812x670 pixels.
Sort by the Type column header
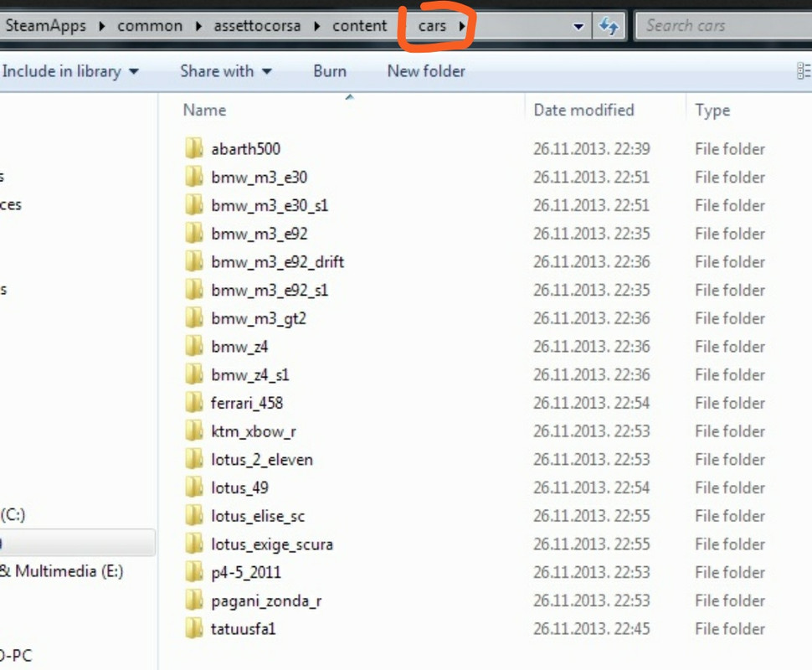[712, 110]
